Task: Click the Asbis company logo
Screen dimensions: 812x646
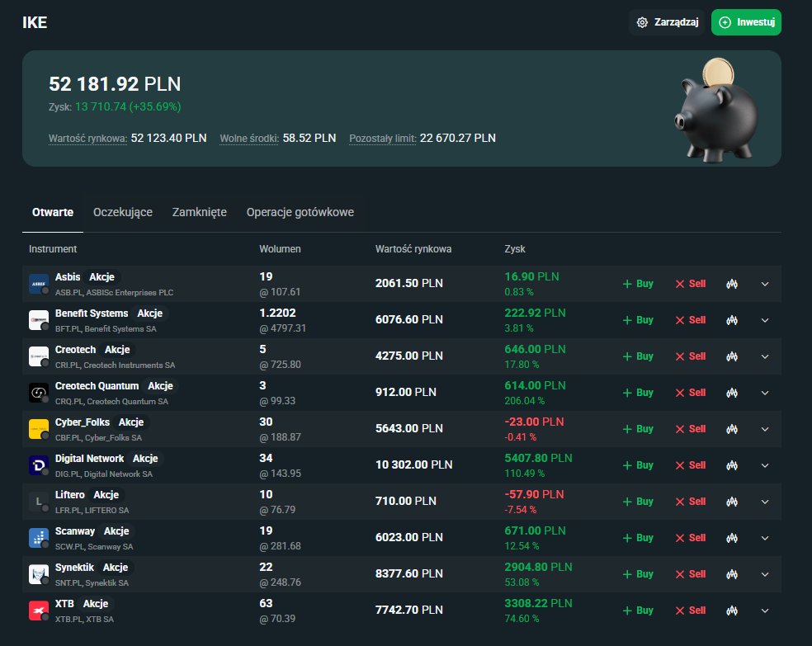Action: (x=39, y=284)
